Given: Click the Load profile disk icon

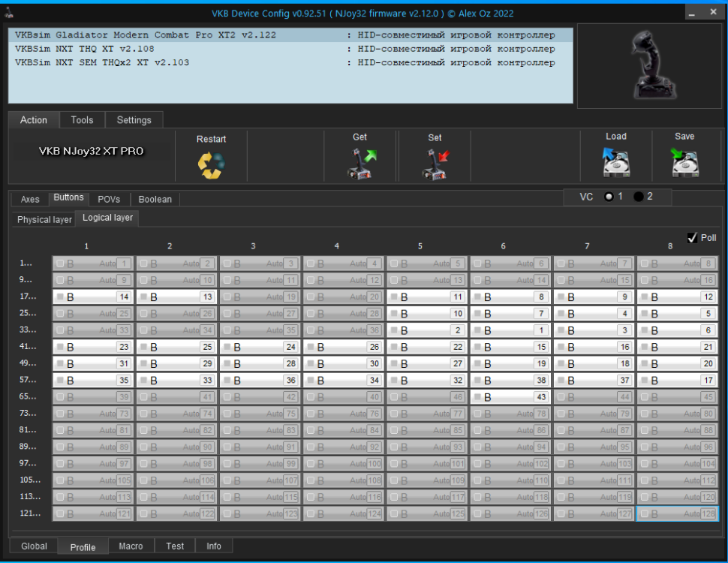Looking at the screenshot, I should tap(615, 162).
